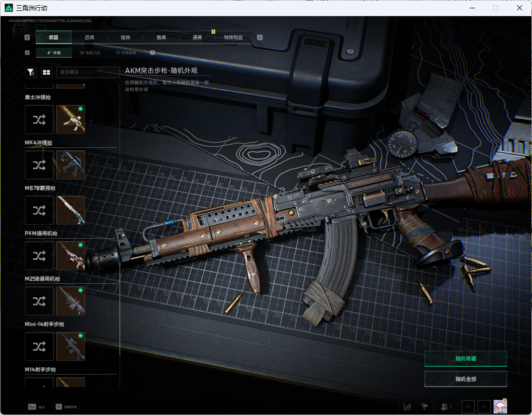
Task: Switch to the 挂饰 tab
Action: point(125,37)
